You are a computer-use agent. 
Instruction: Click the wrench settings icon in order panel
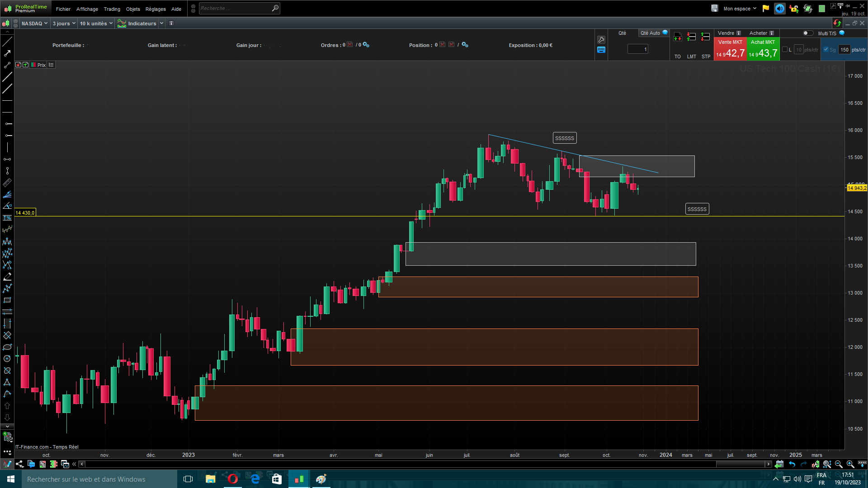click(x=601, y=40)
